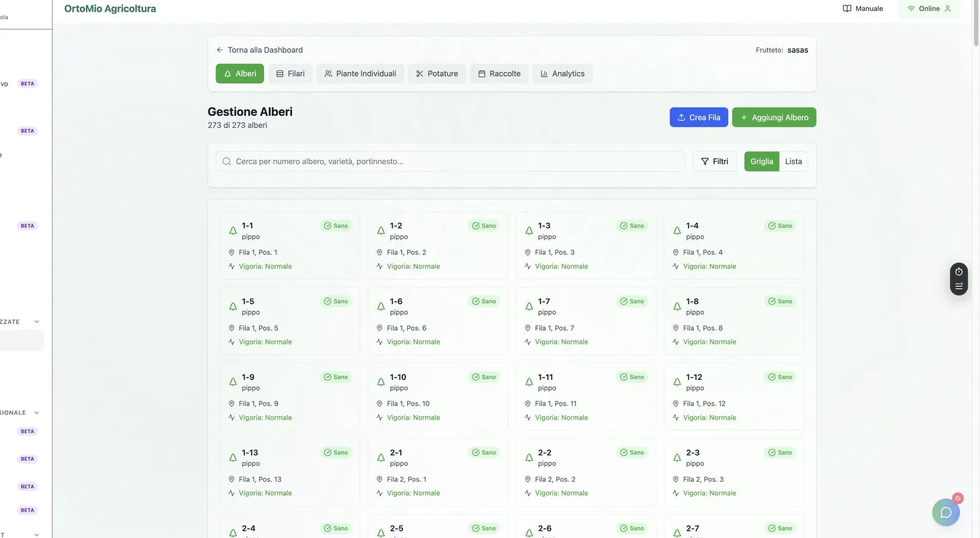The height and width of the screenshot is (538, 980).
Task: Open the Analytics tab
Action: coord(562,74)
